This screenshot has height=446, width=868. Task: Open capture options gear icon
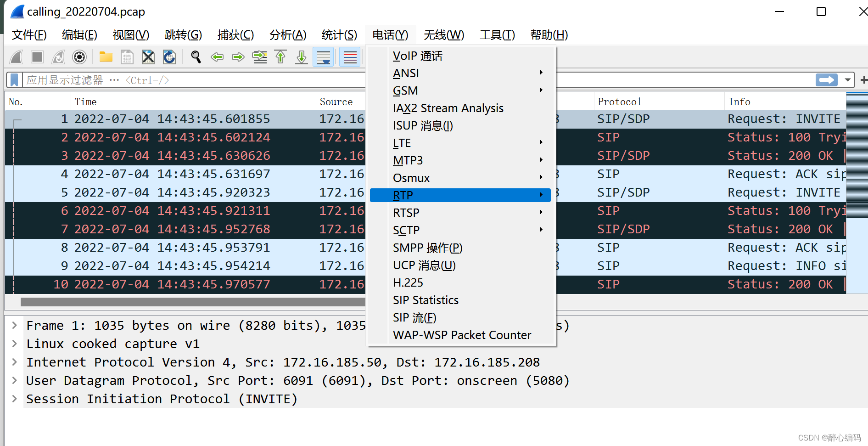click(79, 57)
